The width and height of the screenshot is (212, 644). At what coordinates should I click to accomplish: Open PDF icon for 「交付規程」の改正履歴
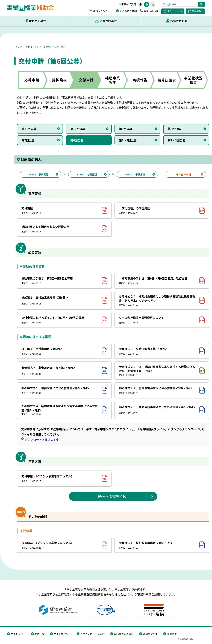pyautogui.click(x=202, y=210)
